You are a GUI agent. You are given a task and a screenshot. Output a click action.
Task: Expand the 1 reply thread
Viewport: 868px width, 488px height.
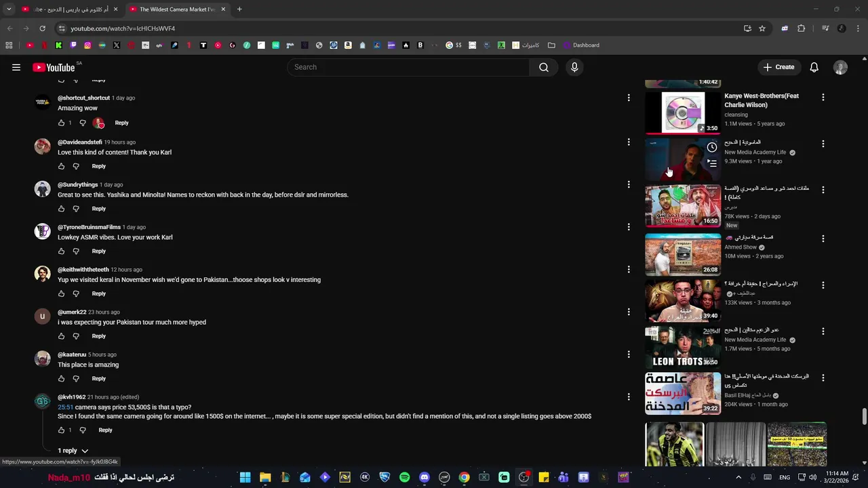coord(73,451)
